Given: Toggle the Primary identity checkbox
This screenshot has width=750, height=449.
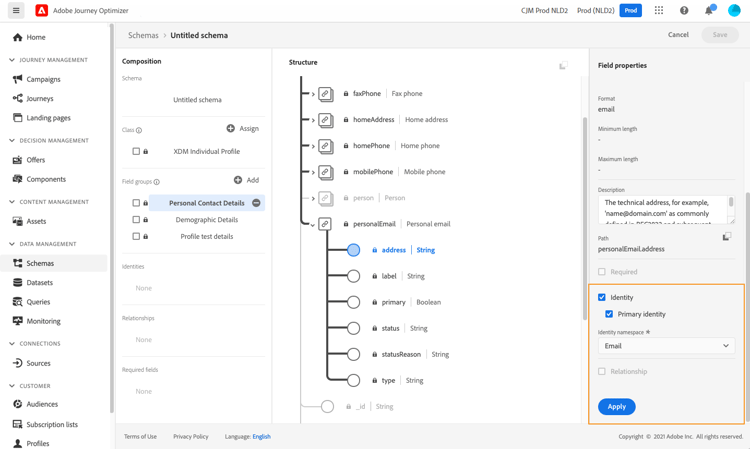Looking at the screenshot, I should tap(609, 314).
